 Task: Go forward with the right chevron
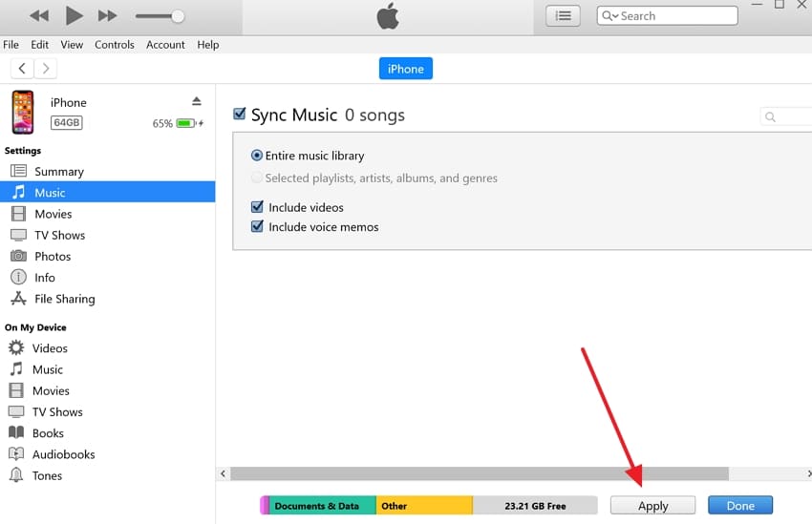click(x=46, y=69)
